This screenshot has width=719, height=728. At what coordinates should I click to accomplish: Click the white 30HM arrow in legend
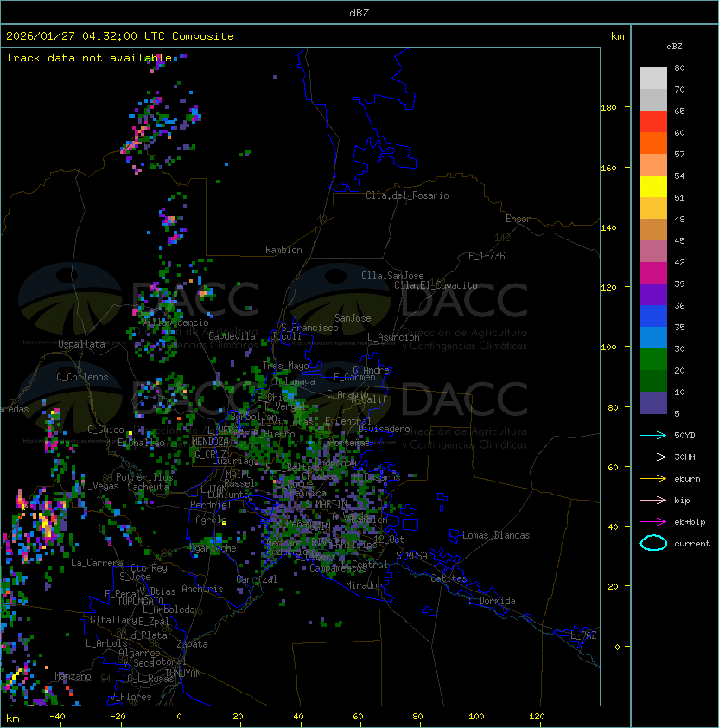click(x=653, y=457)
